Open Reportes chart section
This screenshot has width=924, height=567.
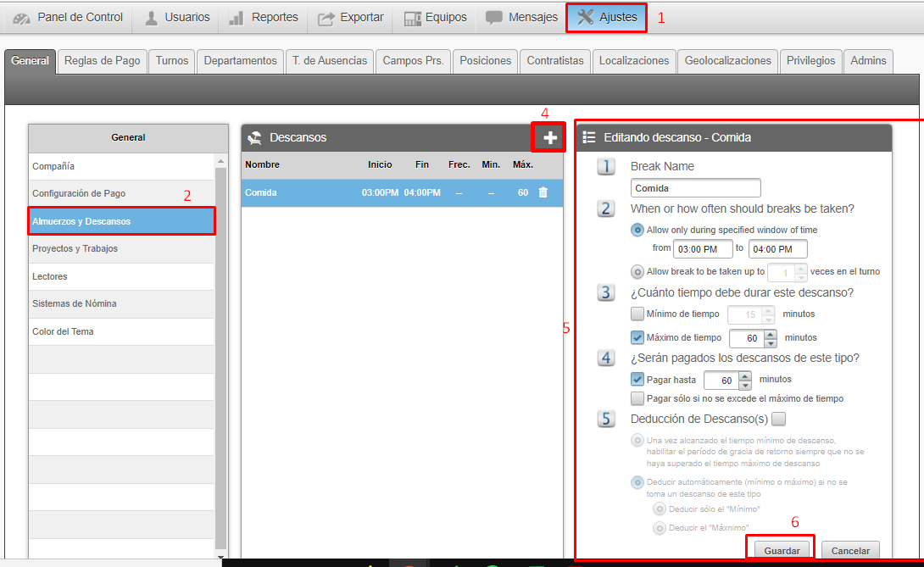[x=264, y=18]
